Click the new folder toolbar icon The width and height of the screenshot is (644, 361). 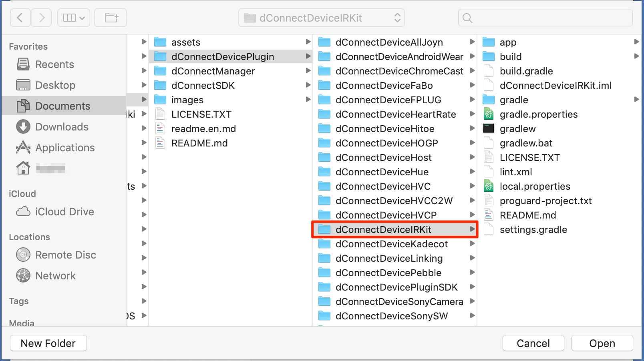pos(111,18)
